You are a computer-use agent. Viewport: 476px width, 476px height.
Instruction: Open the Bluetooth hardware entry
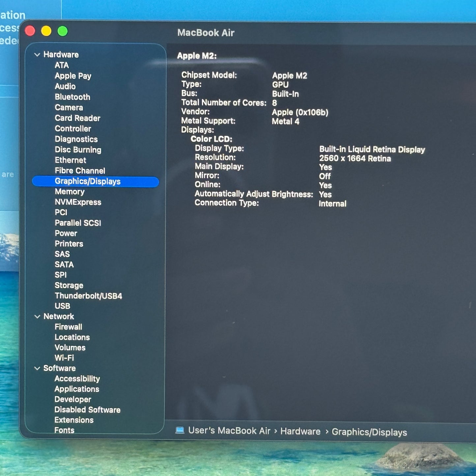point(72,97)
